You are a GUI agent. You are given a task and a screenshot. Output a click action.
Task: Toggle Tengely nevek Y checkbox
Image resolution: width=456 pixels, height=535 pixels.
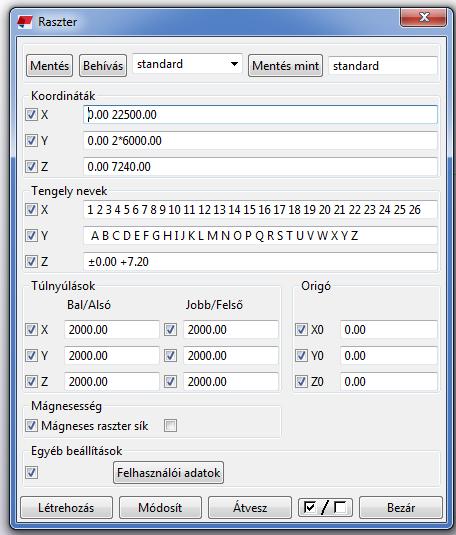(x=31, y=235)
